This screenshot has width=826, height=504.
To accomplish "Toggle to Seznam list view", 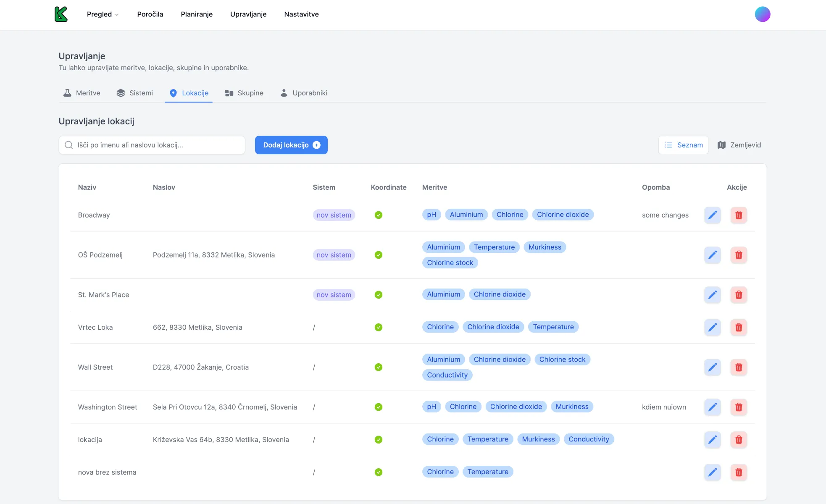I will coord(683,144).
